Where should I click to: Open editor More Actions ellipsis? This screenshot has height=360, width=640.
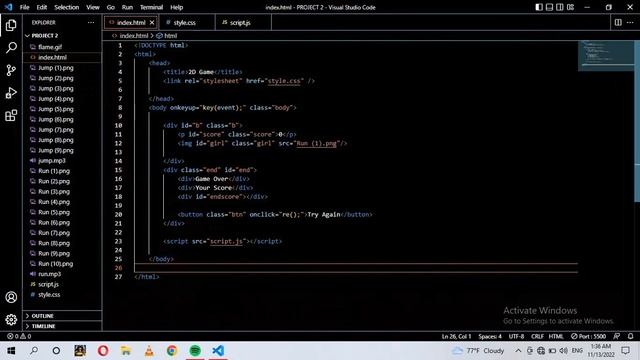point(630,22)
